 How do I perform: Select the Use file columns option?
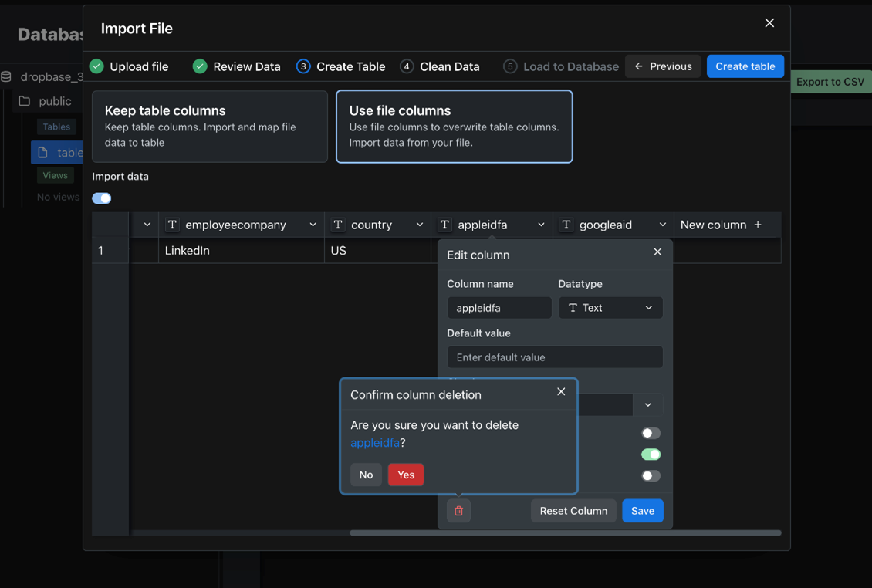pos(454,127)
